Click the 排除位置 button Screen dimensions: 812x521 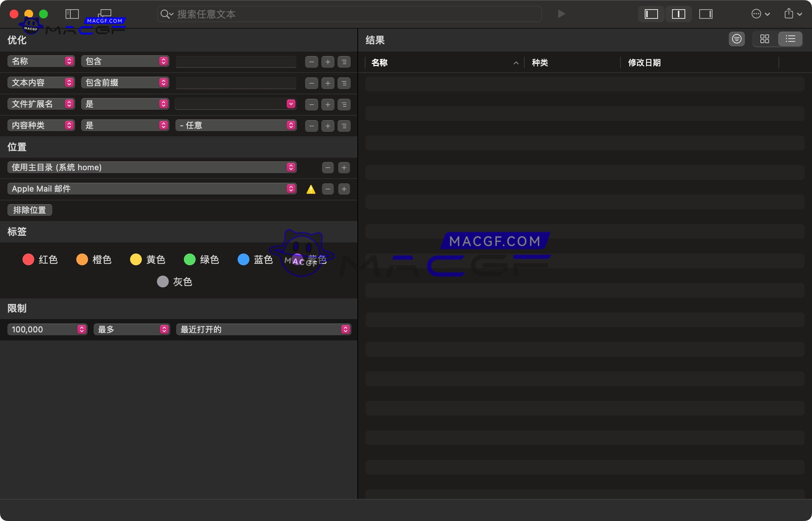coord(29,210)
